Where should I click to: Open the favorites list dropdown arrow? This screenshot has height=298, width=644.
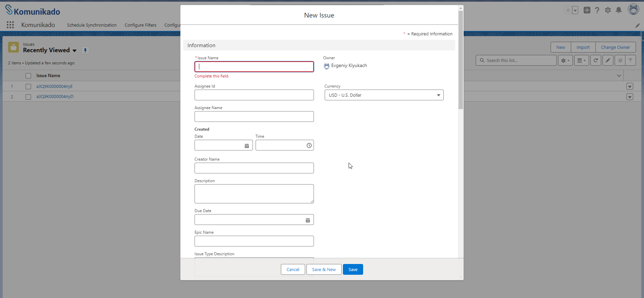575,10
